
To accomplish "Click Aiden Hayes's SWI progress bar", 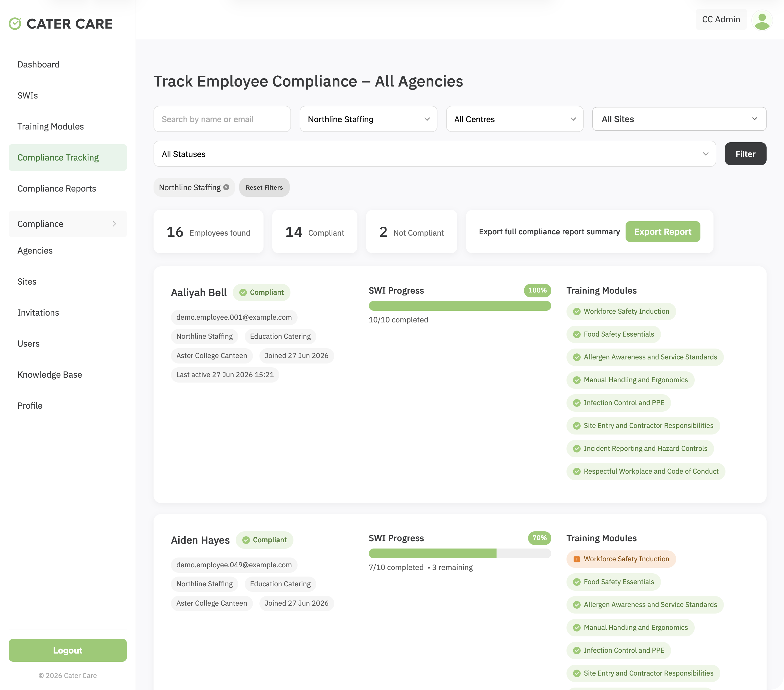I will (460, 553).
